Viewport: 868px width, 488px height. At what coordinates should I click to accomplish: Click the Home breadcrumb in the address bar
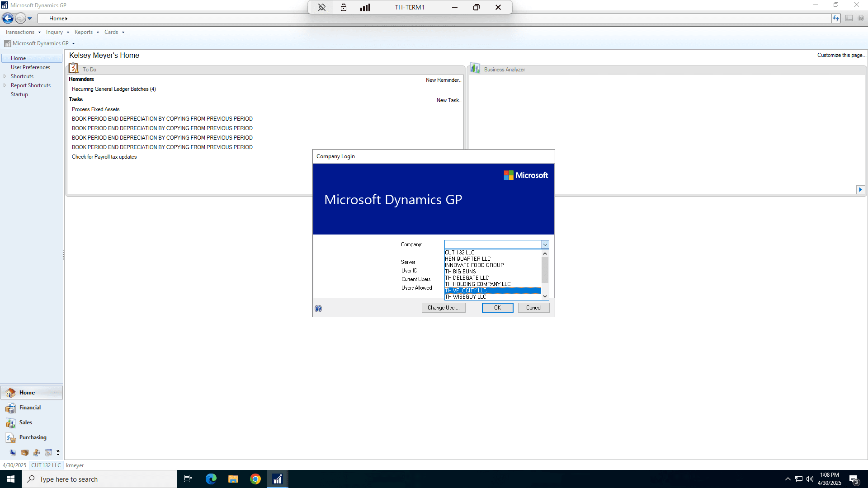[x=57, y=19]
